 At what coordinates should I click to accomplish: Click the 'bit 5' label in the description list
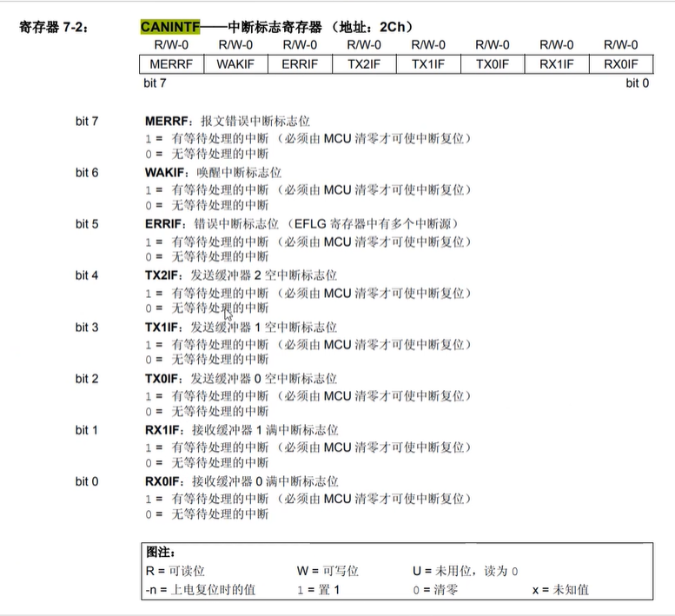pos(87,224)
